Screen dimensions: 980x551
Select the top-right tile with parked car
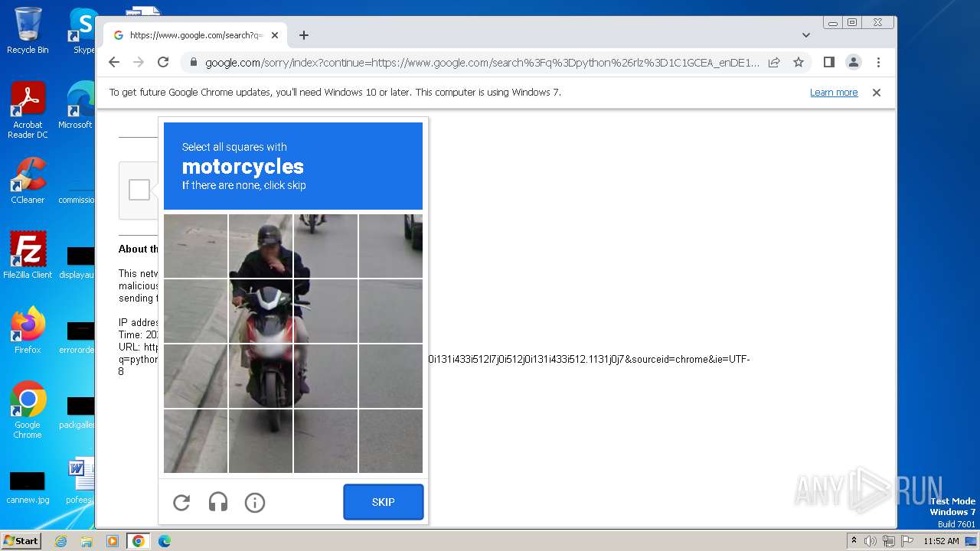tap(390, 246)
